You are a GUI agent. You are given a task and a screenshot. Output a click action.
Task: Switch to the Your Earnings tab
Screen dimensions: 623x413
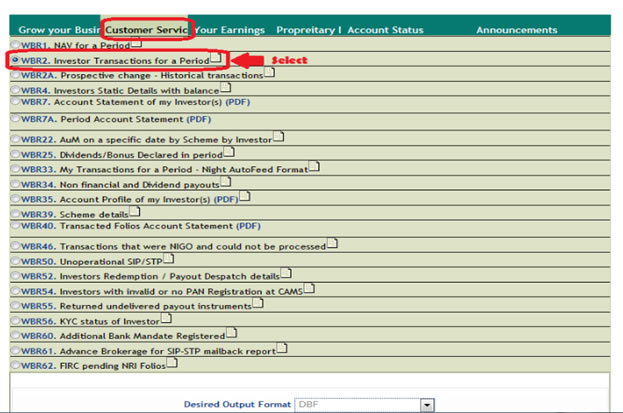tap(232, 30)
